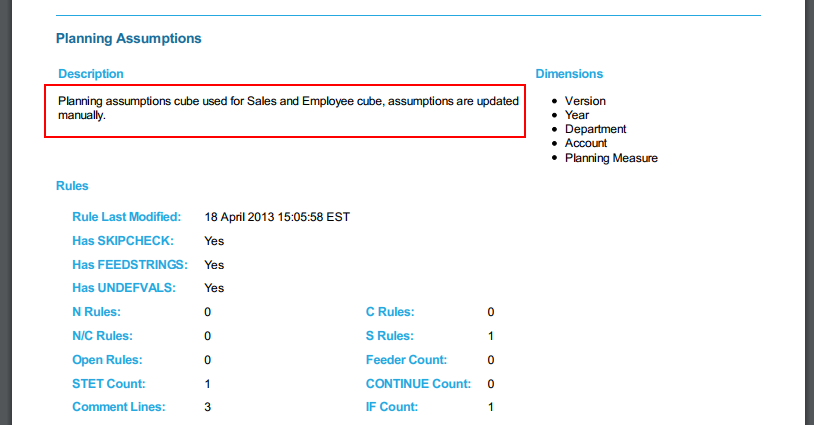This screenshot has width=814, height=425.
Task: Click the CONTINUE Count label
Action: pyautogui.click(x=417, y=384)
